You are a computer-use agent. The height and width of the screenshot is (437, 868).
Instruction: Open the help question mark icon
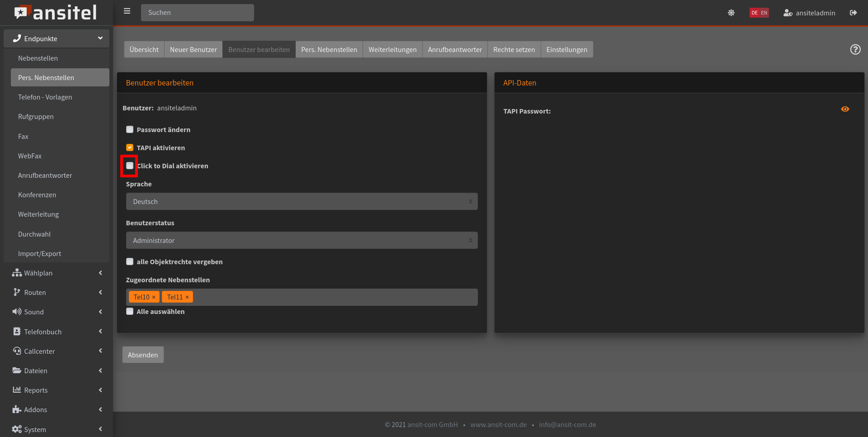[x=855, y=49]
